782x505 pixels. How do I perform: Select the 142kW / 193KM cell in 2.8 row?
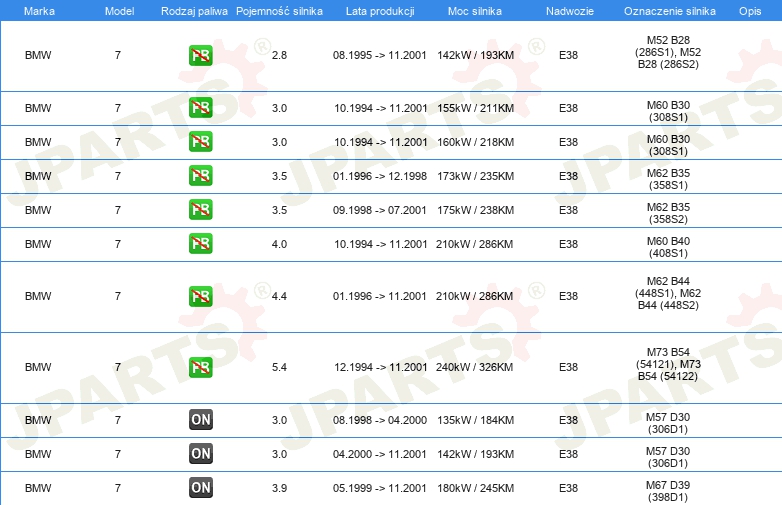(475, 55)
